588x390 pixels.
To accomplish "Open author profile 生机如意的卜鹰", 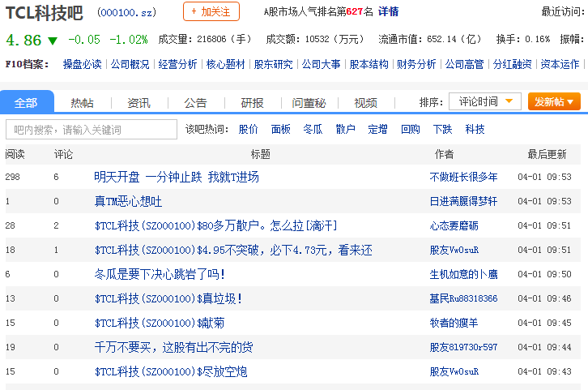I will [463, 274].
